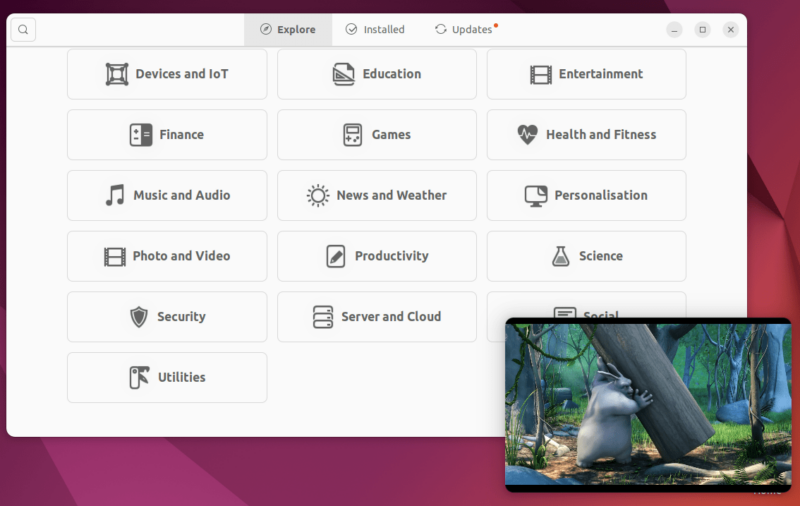Click the Games controller icon
Viewport: 800px width, 506px height.
352,135
